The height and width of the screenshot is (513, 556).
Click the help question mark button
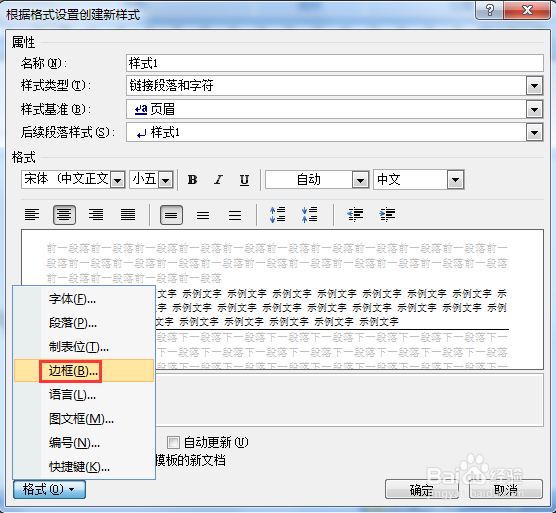tap(490, 9)
